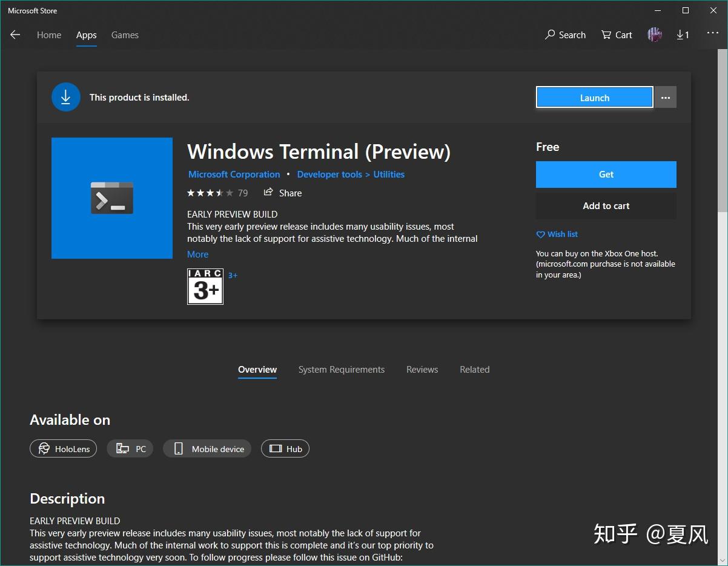
Task: View your shopping Cart
Action: (x=616, y=35)
